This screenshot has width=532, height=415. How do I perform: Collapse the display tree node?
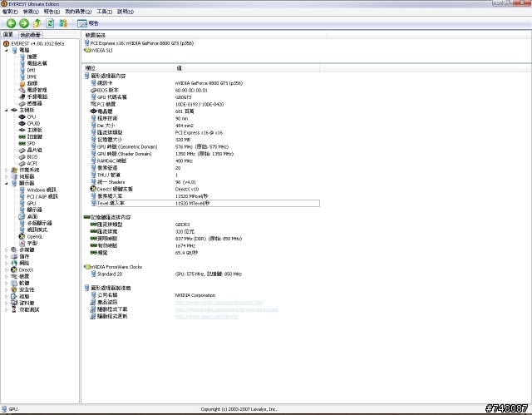point(6,183)
